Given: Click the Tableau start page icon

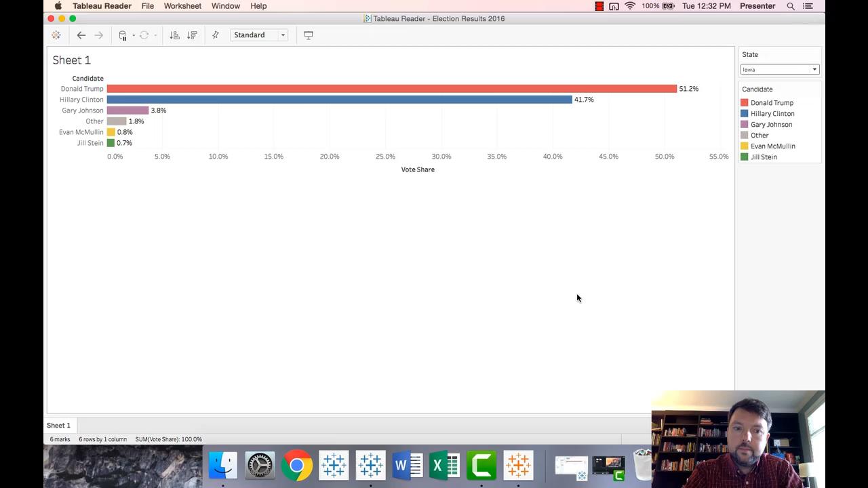Looking at the screenshot, I should pyautogui.click(x=56, y=35).
